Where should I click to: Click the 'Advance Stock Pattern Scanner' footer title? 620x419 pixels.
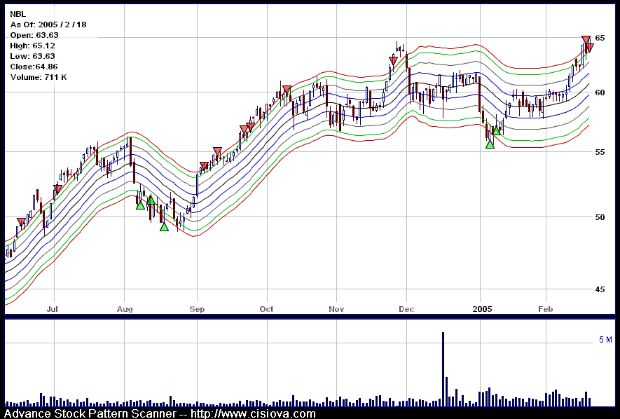tap(91, 414)
